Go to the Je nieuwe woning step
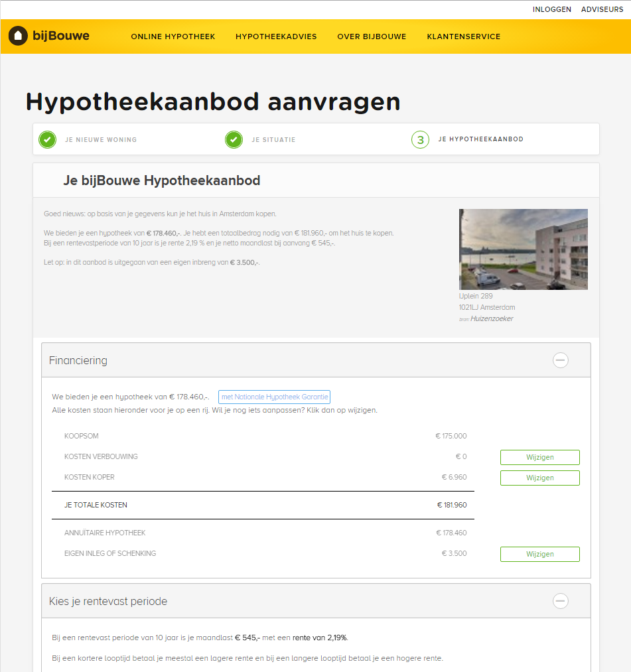 [101, 140]
